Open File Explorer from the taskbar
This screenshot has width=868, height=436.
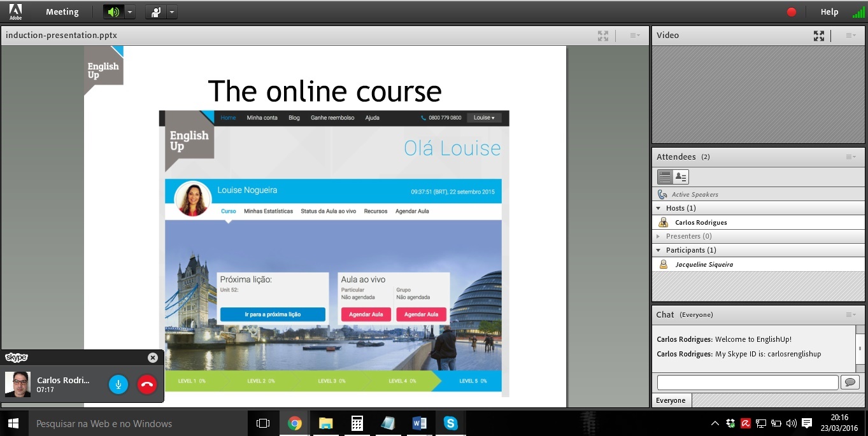325,423
